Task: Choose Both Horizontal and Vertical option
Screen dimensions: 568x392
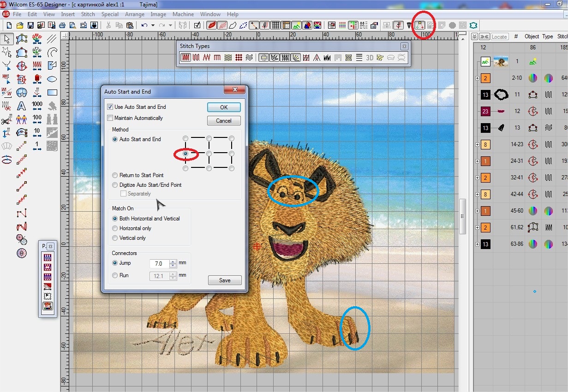Action: (115, 219)
